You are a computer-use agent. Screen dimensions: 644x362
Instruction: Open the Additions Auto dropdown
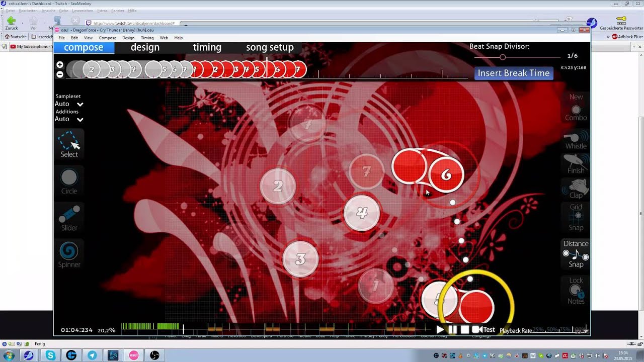[x=69, y=119]
